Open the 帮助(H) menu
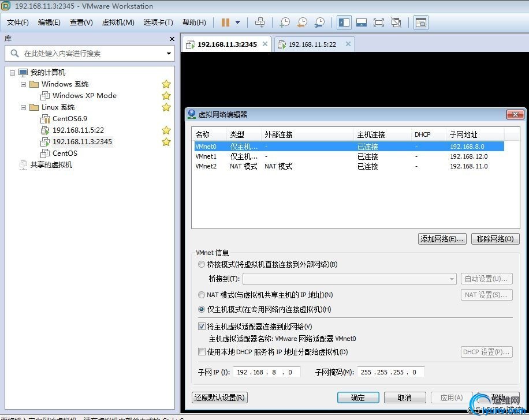The image size is (529, 420). pos(194,22)
